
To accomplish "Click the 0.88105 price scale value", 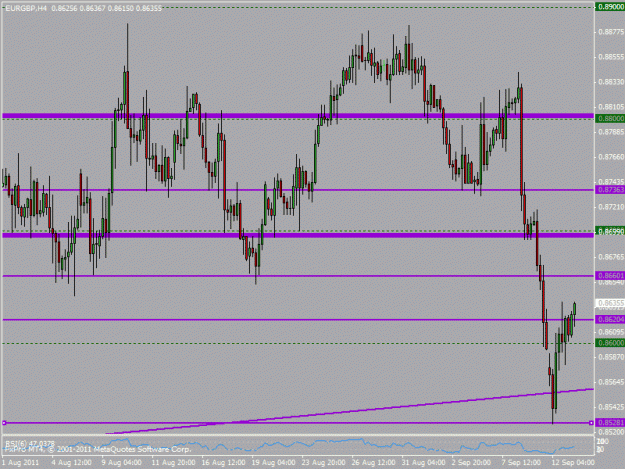I will tap(611, 107).
